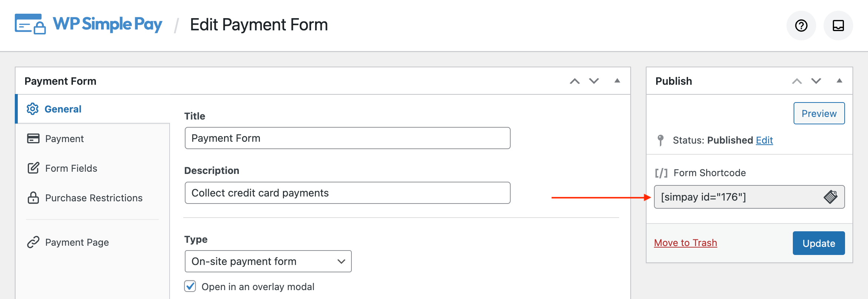The width and height of the screenshot is (868, 299).
Task: Click Edit next to Status Published
Action: (x=764, y=140)
